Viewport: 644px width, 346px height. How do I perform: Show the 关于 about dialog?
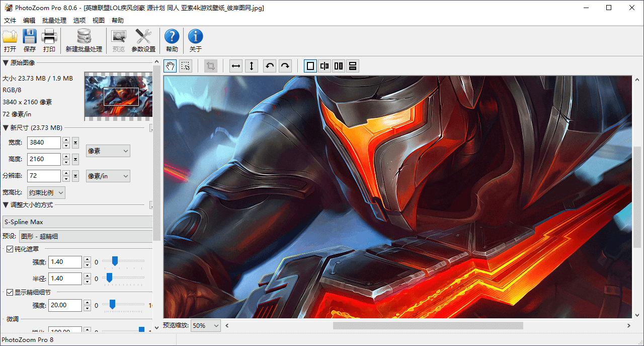[x=195, y=41]
